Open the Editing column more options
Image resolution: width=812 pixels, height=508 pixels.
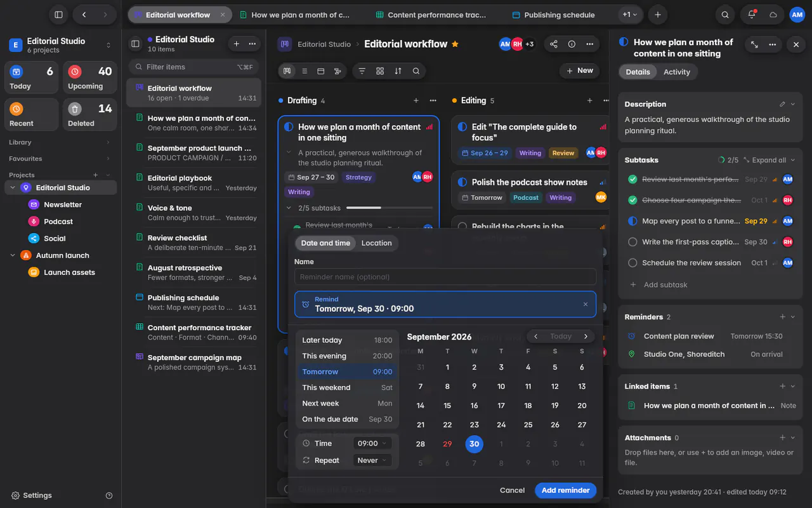[606, 100]
